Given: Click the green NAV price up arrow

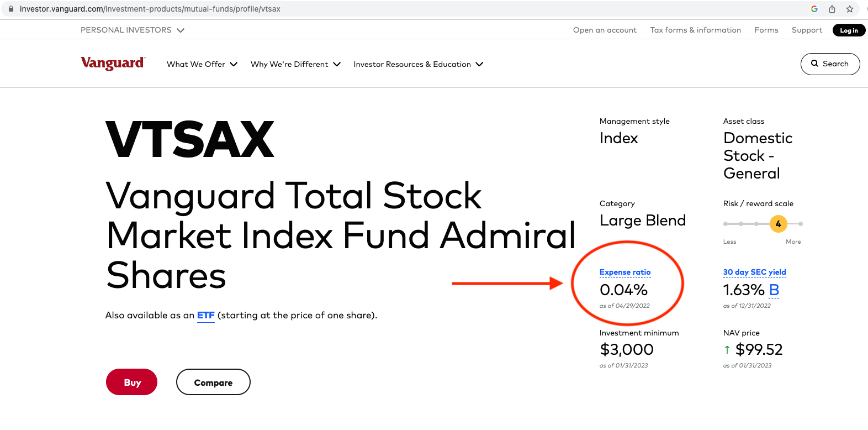Looking at the screenshot, I should [727, 350].
